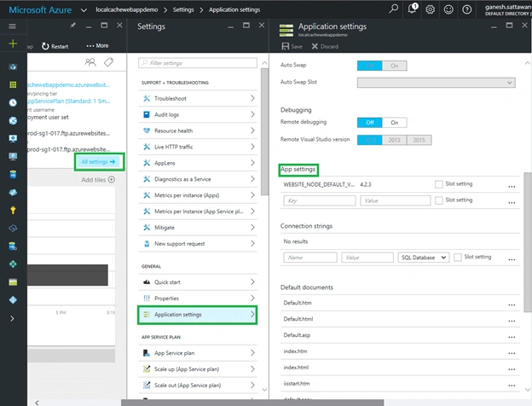Click the Filter settings search field
The width and height of the screenshot is (532, 406).
(198, 63)
